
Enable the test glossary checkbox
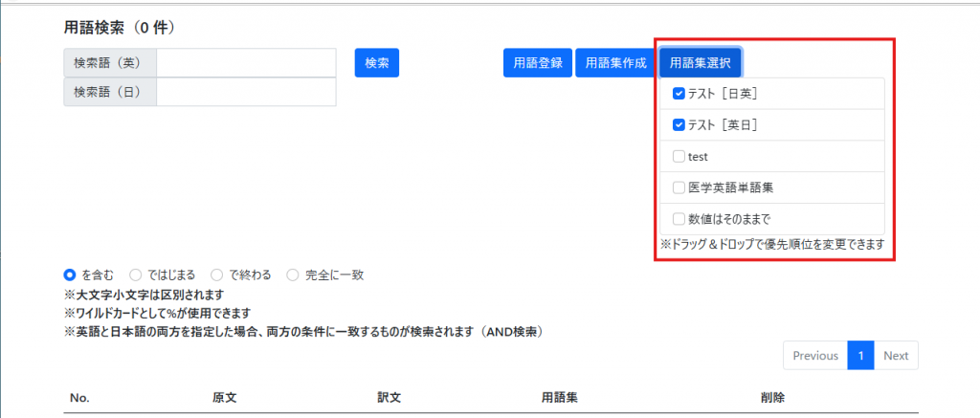[679, 156]
